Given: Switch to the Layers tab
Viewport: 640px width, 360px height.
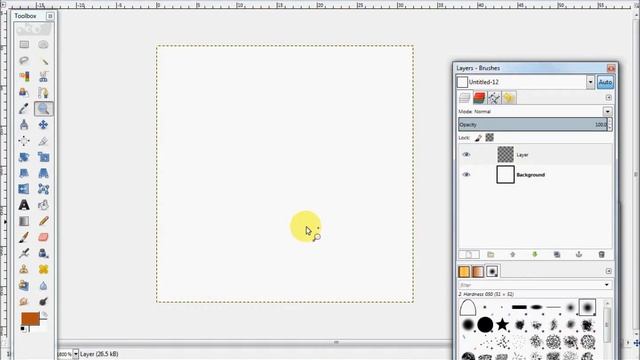Looking at the screenshot, I should pos(464,98).
